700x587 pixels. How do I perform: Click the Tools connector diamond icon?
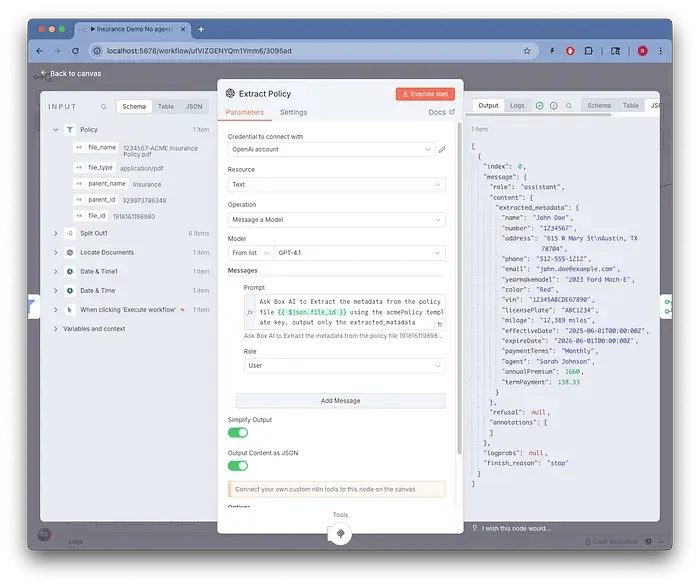click(x=341, y=533)
